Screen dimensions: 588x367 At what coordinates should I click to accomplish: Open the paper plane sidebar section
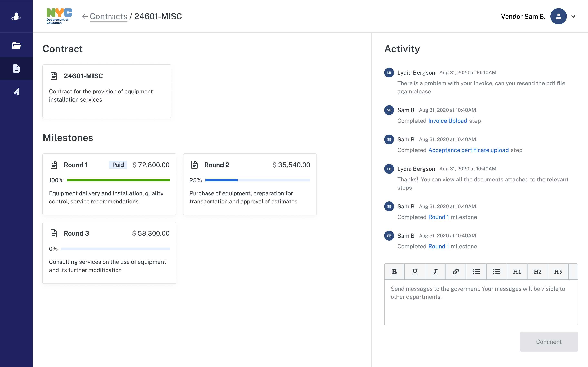(x=16, y=92)
